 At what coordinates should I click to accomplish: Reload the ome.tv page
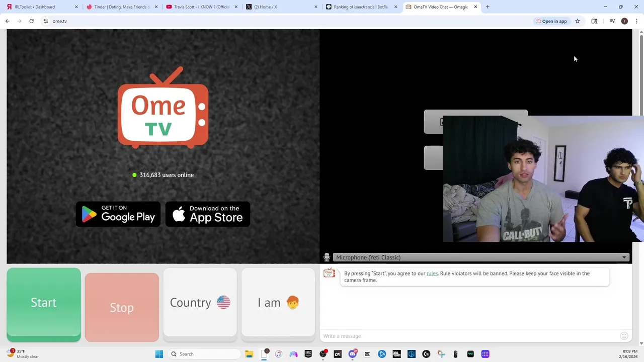click(31, 21)
